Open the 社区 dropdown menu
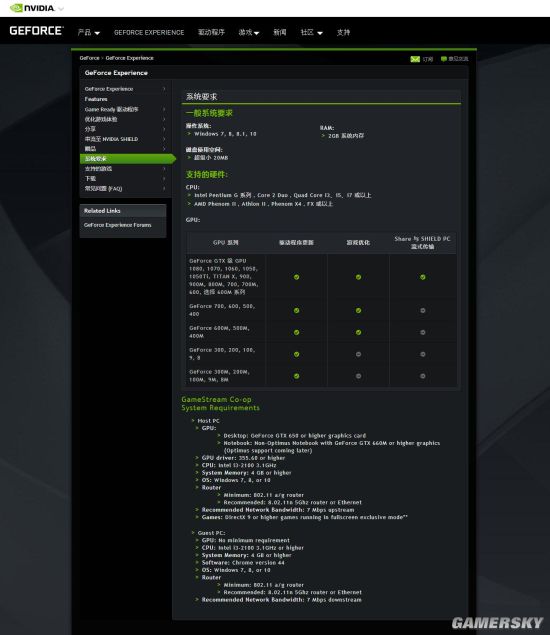 [311, 32]
